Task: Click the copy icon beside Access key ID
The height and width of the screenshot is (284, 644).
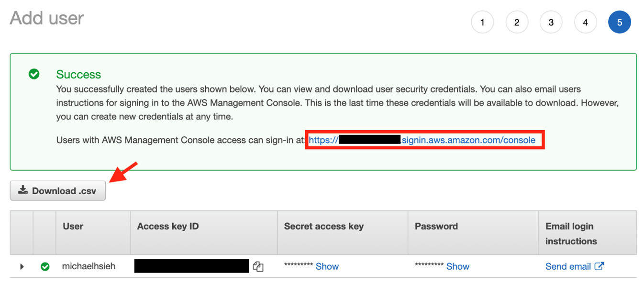Action: point(258,267)
